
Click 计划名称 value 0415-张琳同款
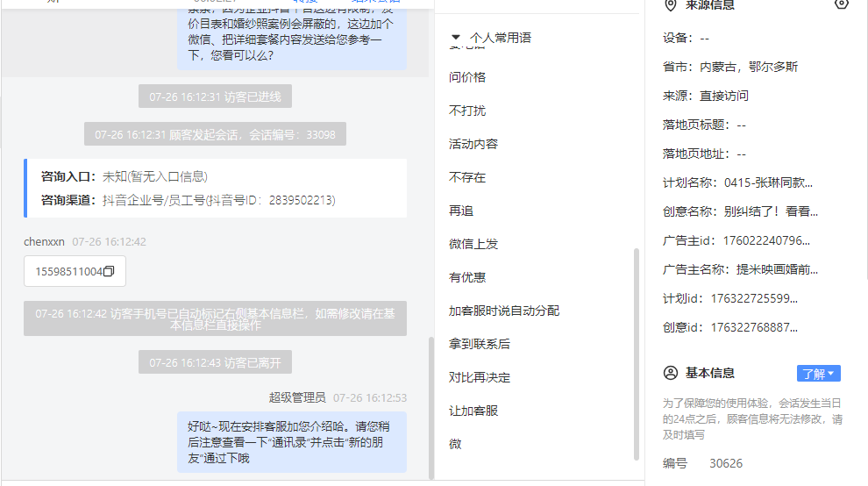(768, 182)
